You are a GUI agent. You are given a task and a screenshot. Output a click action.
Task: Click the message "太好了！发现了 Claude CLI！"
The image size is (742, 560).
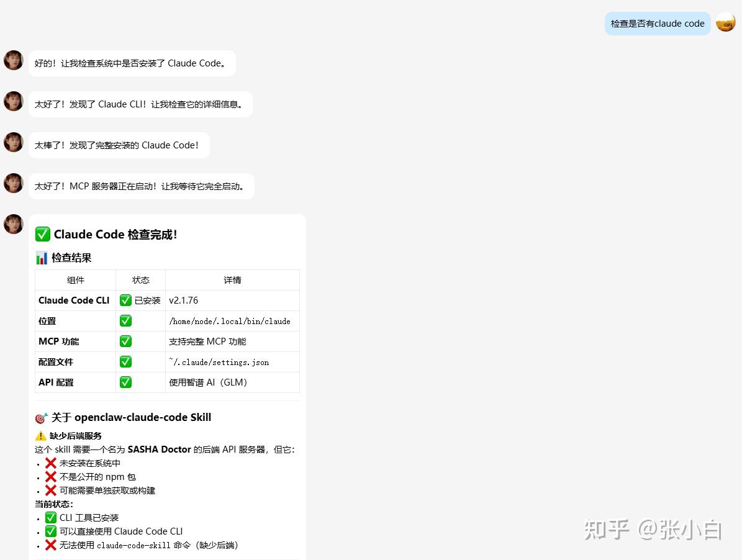[x=140, y=104]
